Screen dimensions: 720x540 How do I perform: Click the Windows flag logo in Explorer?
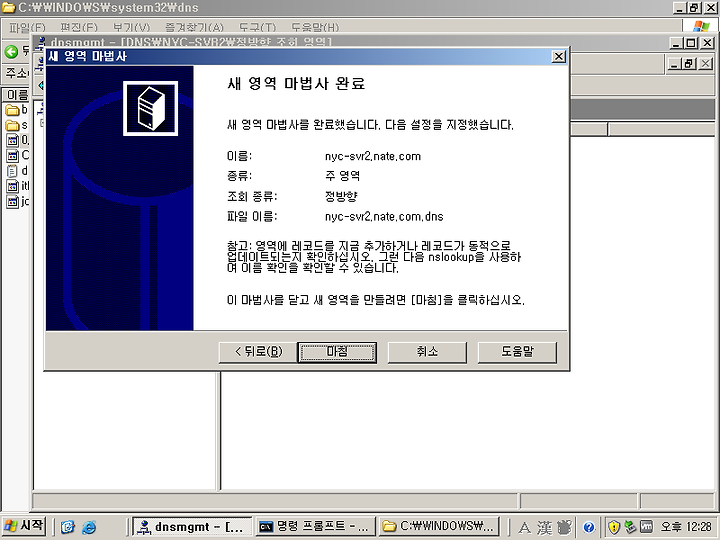click(701, 27)
